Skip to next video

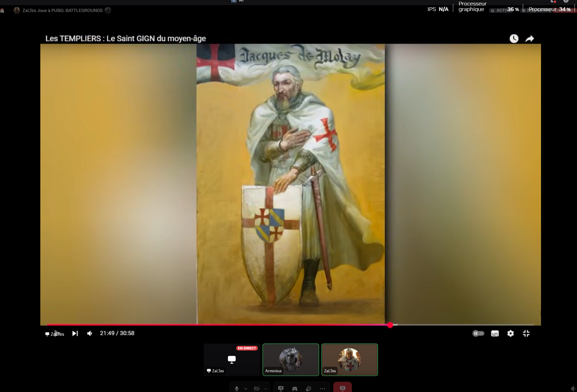click(75, 333)
